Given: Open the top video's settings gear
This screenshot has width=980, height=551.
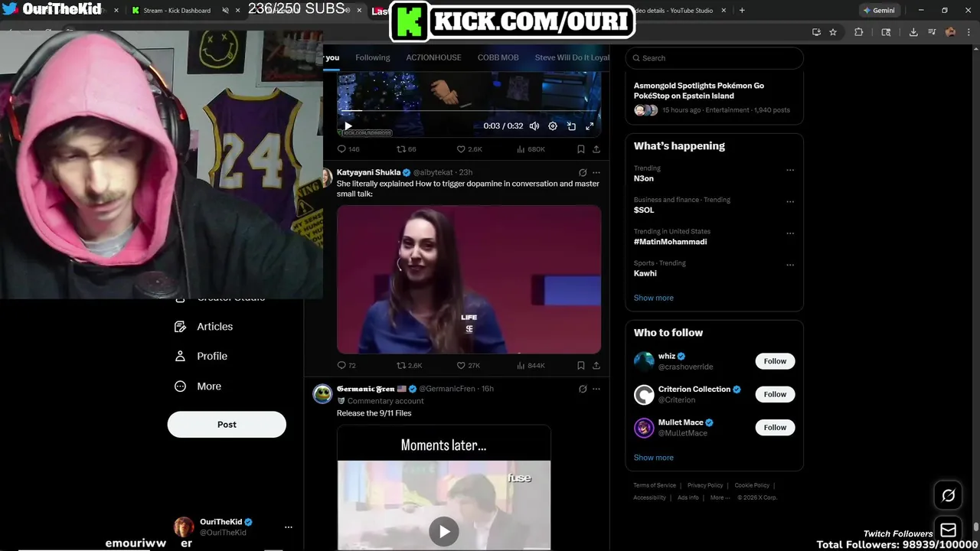Looking at the screenshot, I should point(553,126).
